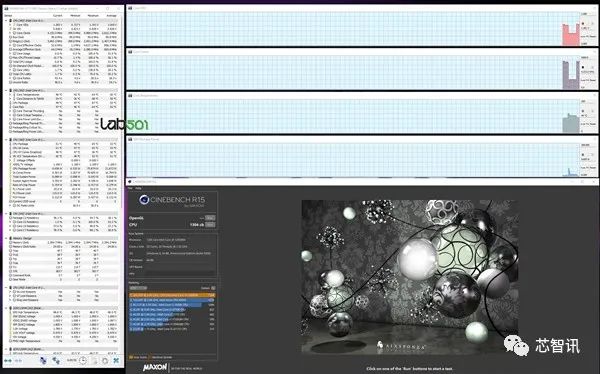The image size is (600, 374).
Task: Click the Cinebench R15 logo icon
Action: [x=144, y=199]
